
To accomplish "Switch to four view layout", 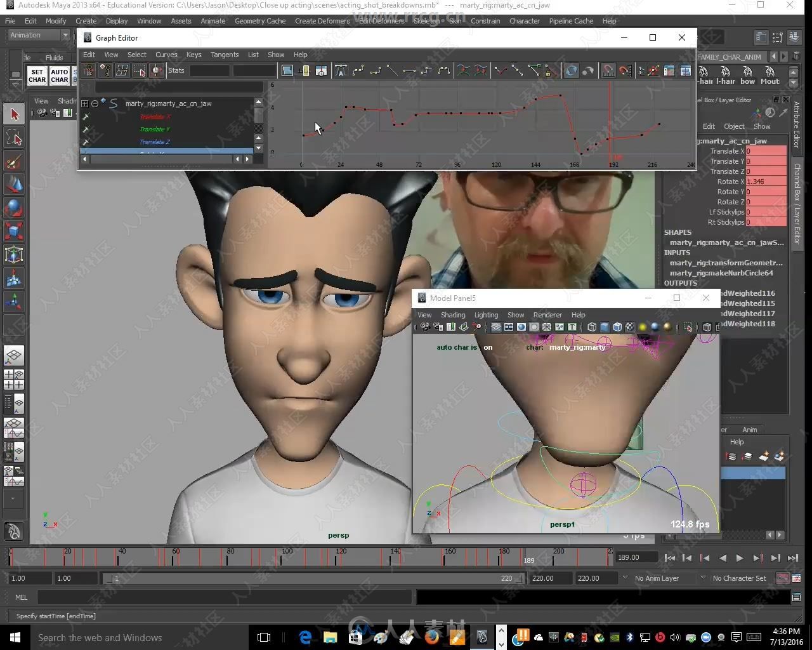I will (14, 379).
